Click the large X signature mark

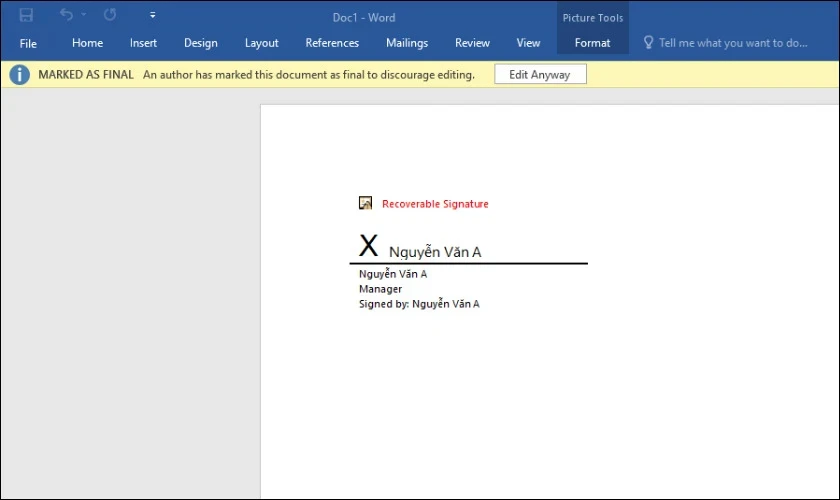point(368,246)
